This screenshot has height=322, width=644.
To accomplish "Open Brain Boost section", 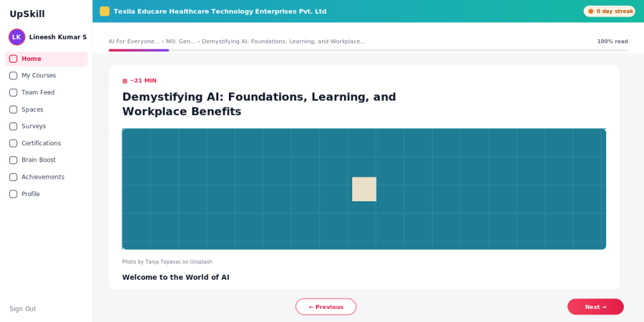I will [x=46, y=160].
